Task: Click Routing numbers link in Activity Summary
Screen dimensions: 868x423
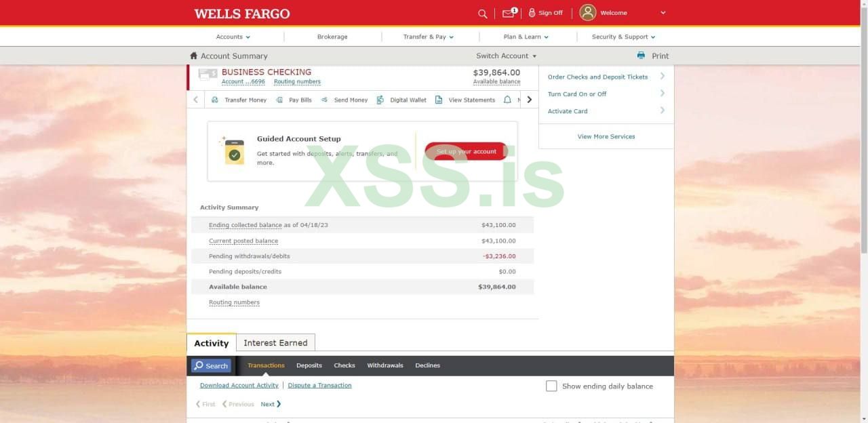Action: tap(234, 302)
